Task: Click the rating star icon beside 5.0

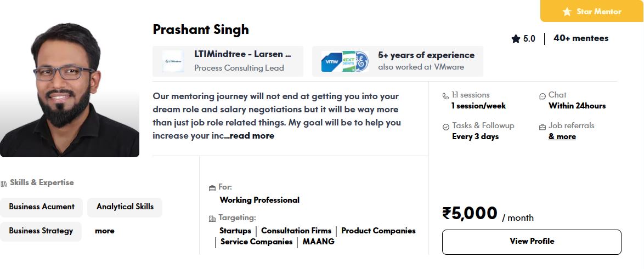Action: (x=516, y=38)
